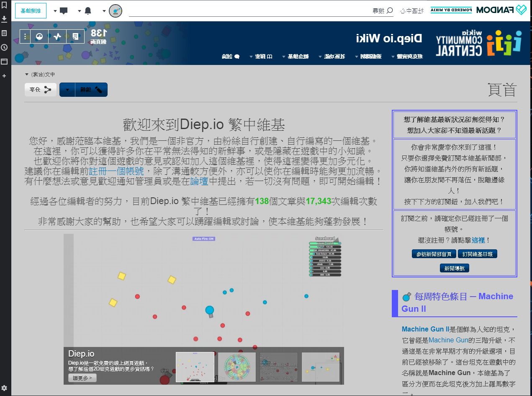The height and width of the screenshot is (396, 532).
Task: Open browser settings gear at sidebar bottom
Action: (4, 388)
